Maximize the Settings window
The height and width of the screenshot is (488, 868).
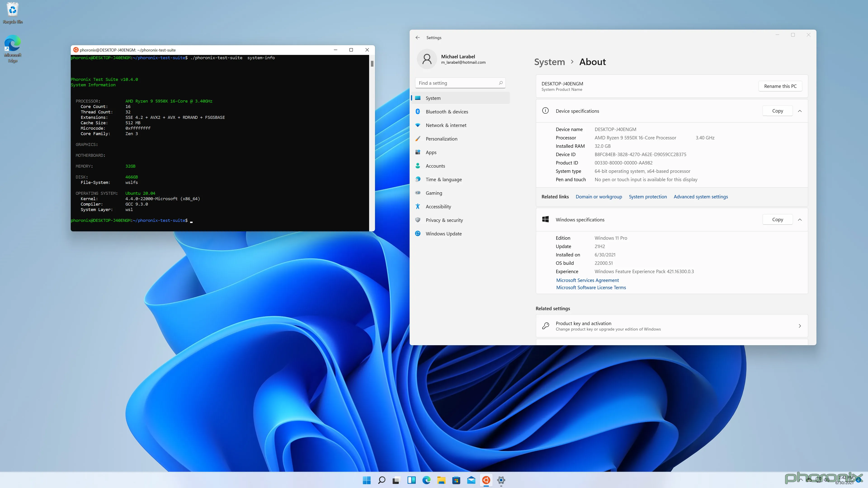[793, 35]
